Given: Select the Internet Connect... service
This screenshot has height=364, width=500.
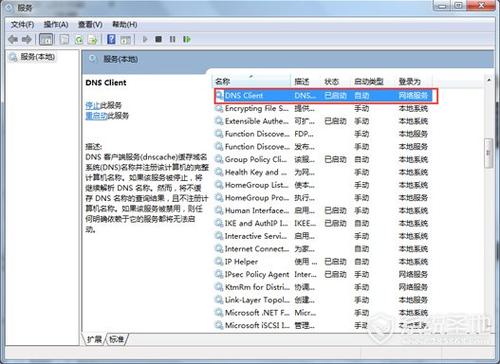Looking at the screenshot, I should tap(323, 249).
